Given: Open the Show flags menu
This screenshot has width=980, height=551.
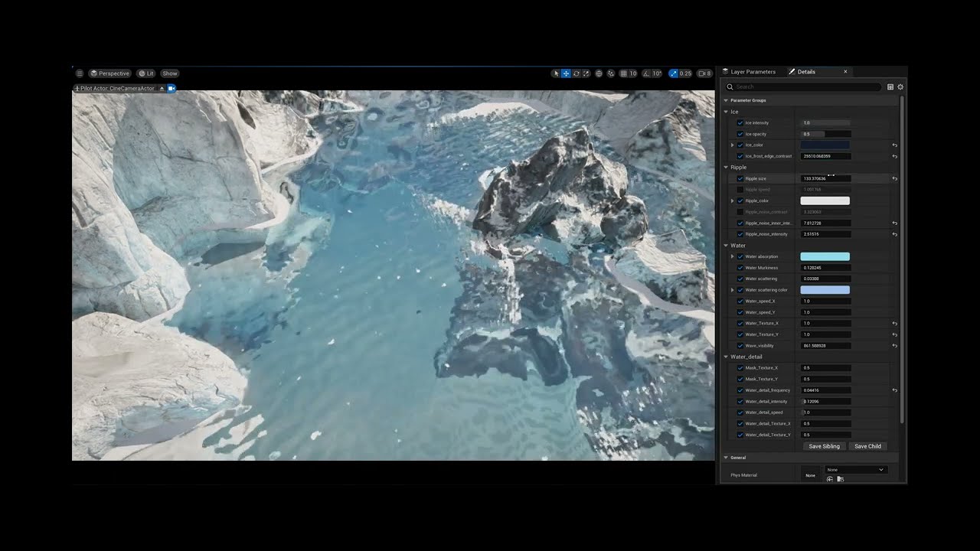Looking at the screenshot, I should [x=170, y=73].
